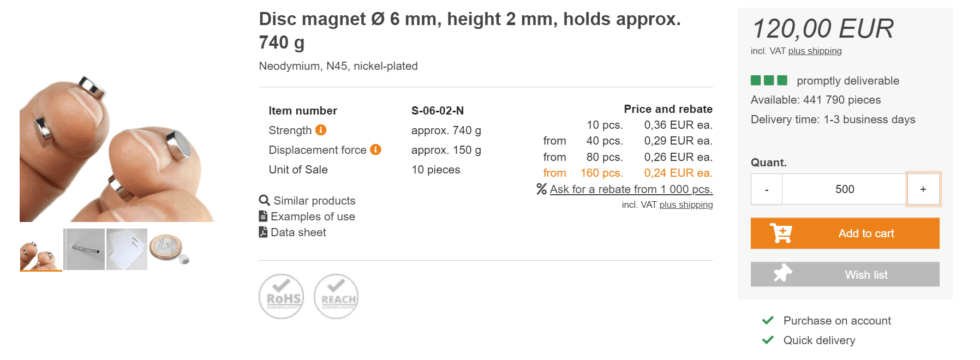
Task: Click the main fingers product image
Action: tap(117, 147)
